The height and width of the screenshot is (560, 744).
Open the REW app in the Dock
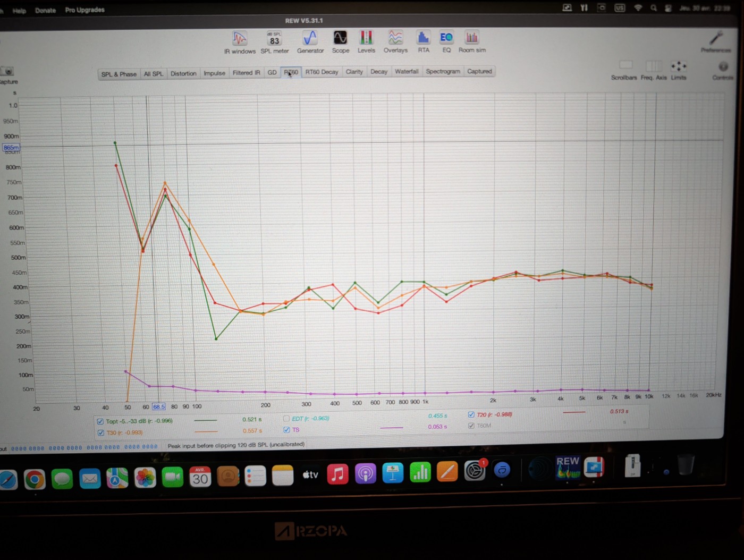568,468
